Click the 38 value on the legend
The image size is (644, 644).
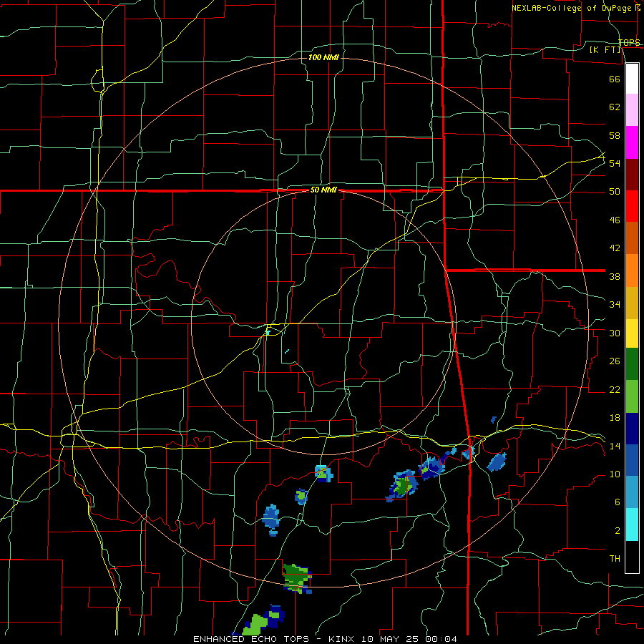[615, 276]
